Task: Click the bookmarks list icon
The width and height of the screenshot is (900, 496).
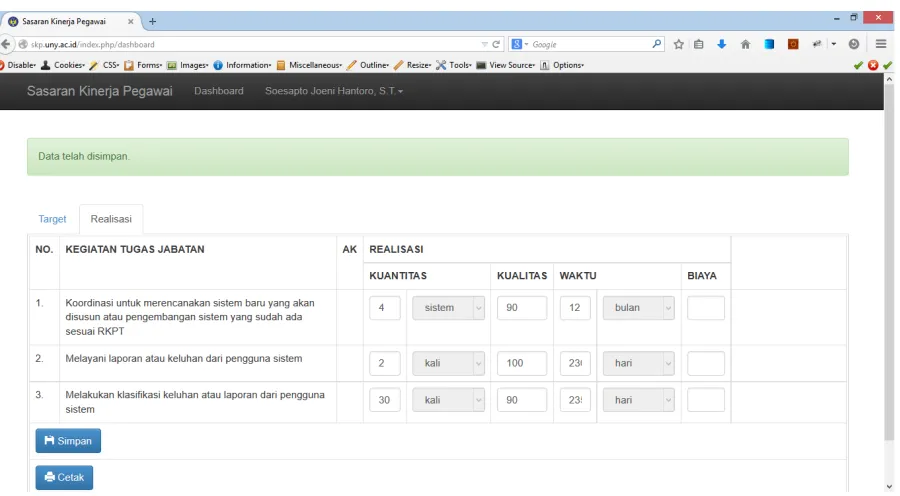Action: click(699, 44)
